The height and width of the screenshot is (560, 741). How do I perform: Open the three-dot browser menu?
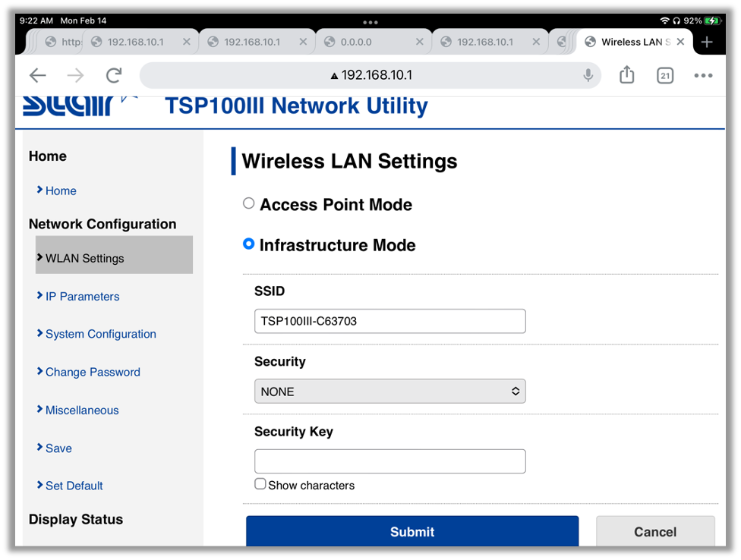(x=703, y=75)
